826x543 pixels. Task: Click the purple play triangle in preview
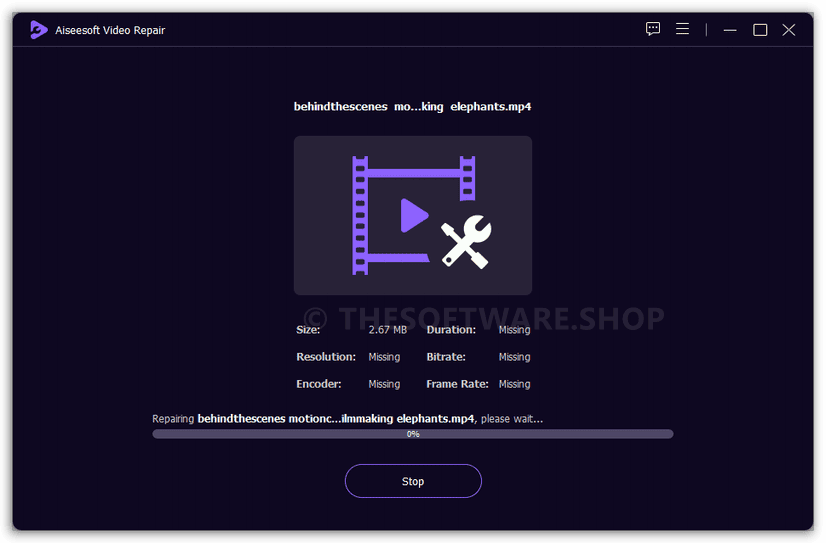pos(414,215)
